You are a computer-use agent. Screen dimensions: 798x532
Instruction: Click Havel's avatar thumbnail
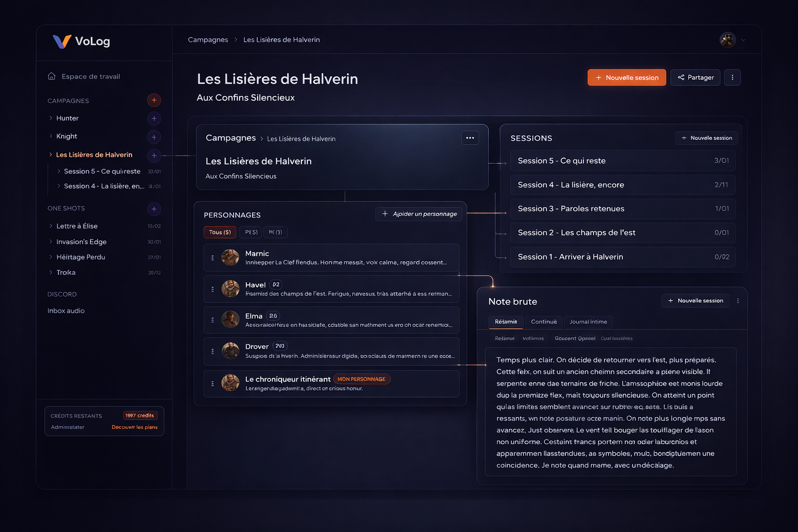pyautogui.click(x=230, y=288)
